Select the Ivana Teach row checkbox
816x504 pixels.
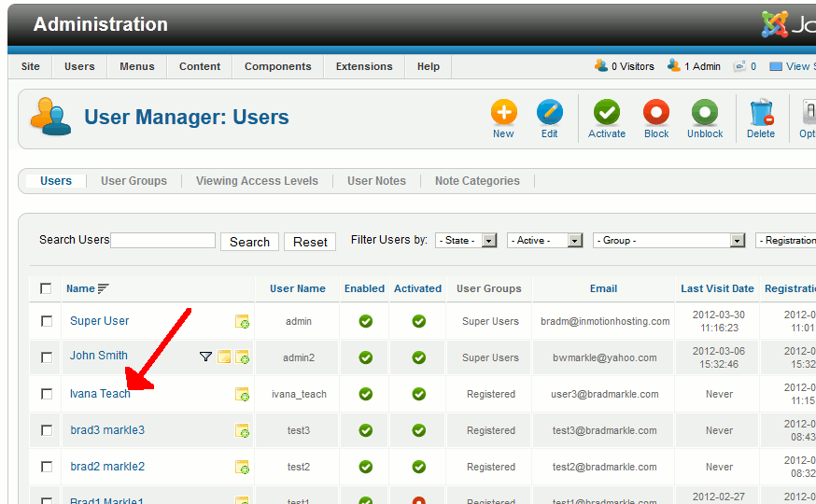click(47, 394)
